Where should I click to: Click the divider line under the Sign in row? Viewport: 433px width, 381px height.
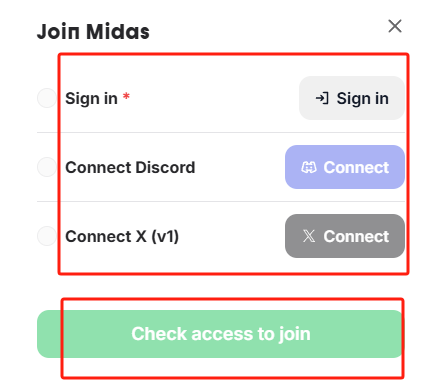[221, 132]
